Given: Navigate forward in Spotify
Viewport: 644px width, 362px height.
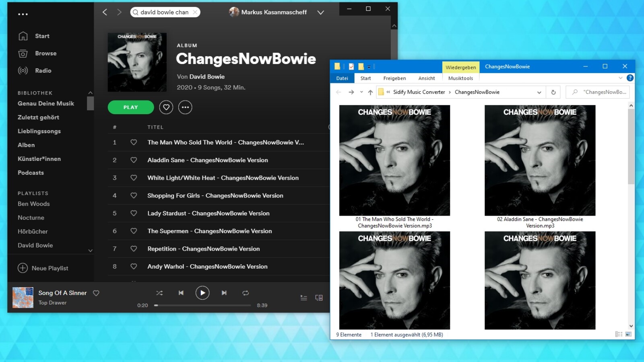Looking at the screenshot, I should [x=119, y=12].
